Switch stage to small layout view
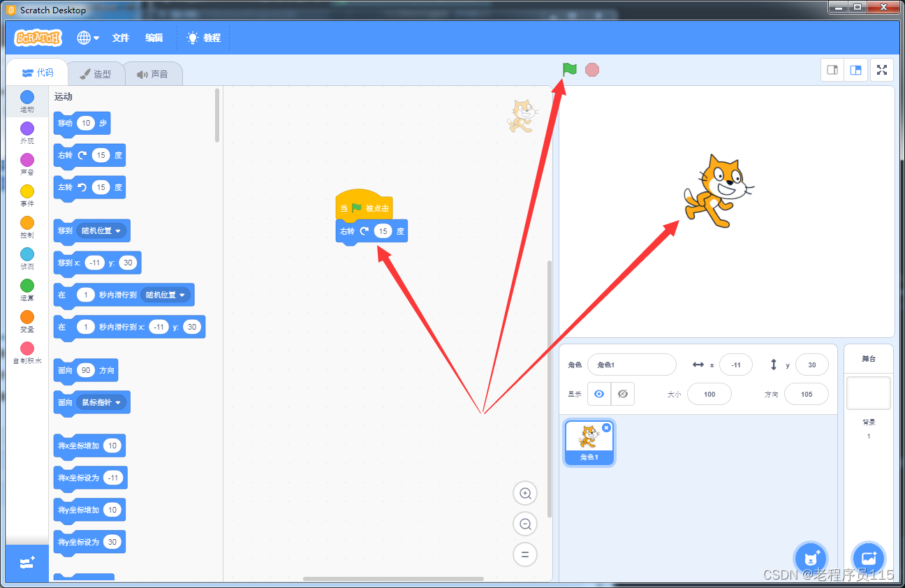The width and height of the screenshot is (905, 588). (x=832, y=70)
